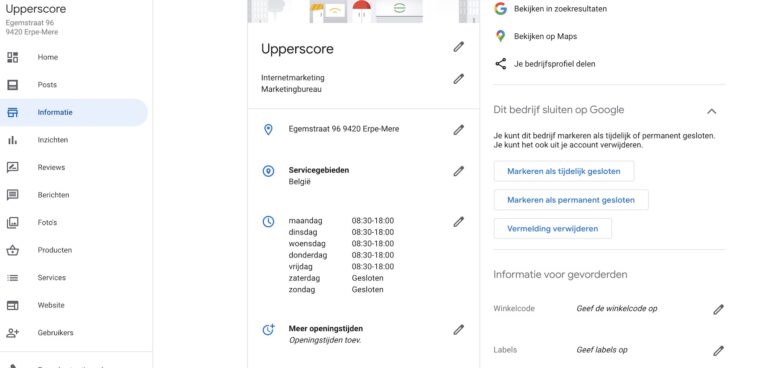The height and width of the screenshot is (368, 768).
Task: Click 'België' service area text
Action: click(299, 182)
